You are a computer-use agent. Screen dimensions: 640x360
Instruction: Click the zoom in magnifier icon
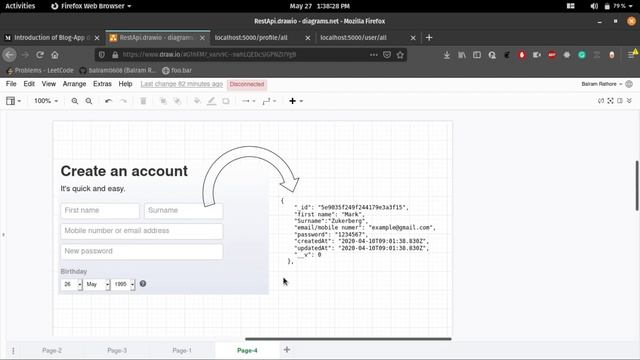[x=75, y=101]
